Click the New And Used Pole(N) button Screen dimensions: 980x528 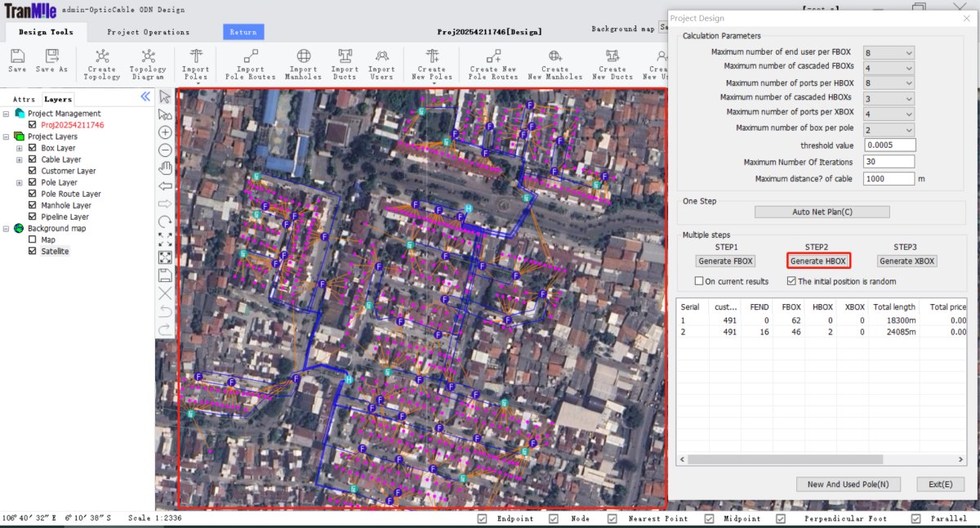click(848, 484)
